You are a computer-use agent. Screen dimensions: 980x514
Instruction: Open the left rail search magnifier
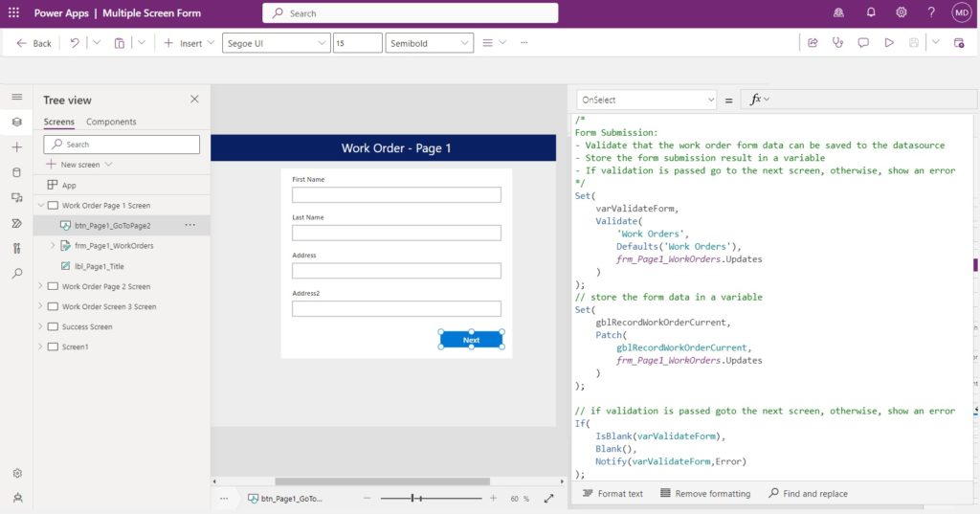coord(17,273)
